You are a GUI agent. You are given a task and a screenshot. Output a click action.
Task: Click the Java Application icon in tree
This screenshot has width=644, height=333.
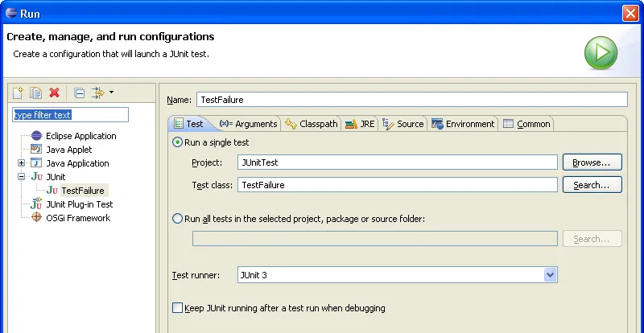[x=36, y=163]
